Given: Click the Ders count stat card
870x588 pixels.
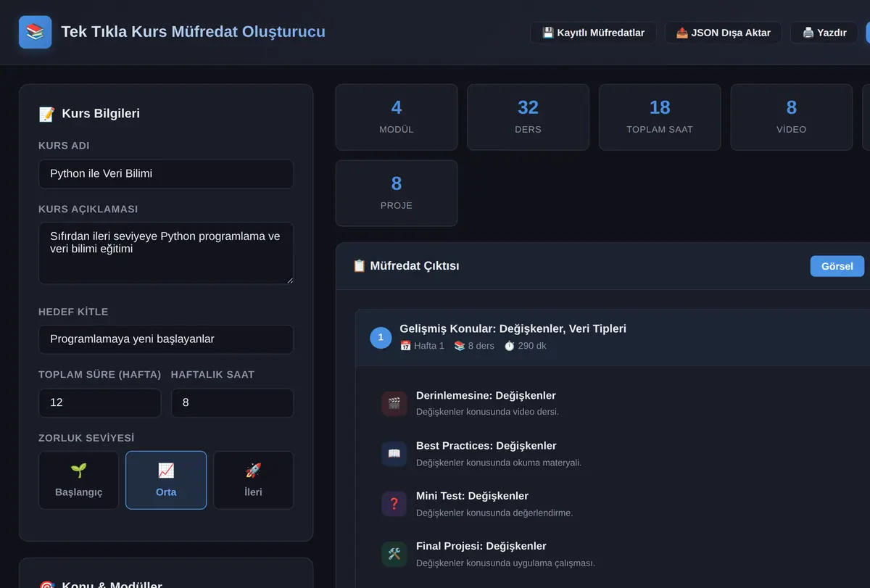Looking at the screenshot, I should tap(528, 117).
